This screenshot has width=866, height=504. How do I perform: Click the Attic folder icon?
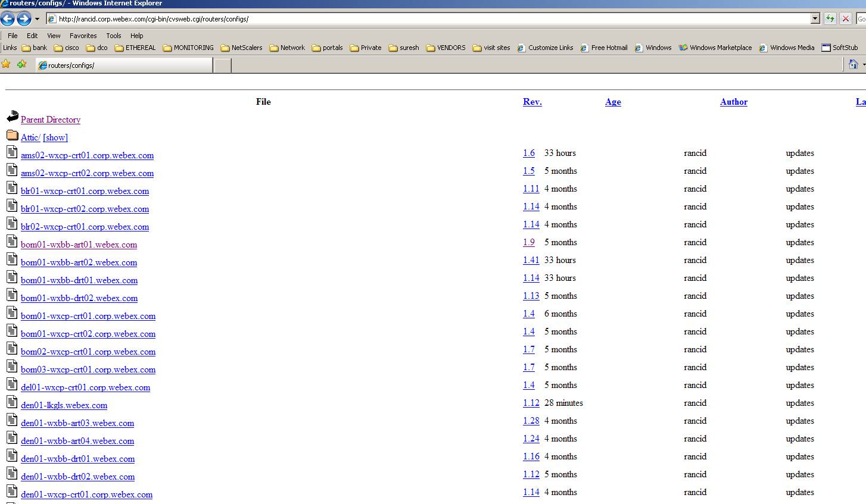(13, 135)
